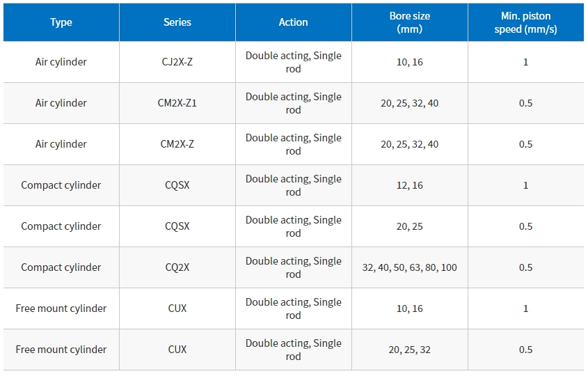Viewport: 588px width, 383px height.
Task: Click the action cell in CJ2X-Z row
Action: pyautogui.click(x=293, y=62)
